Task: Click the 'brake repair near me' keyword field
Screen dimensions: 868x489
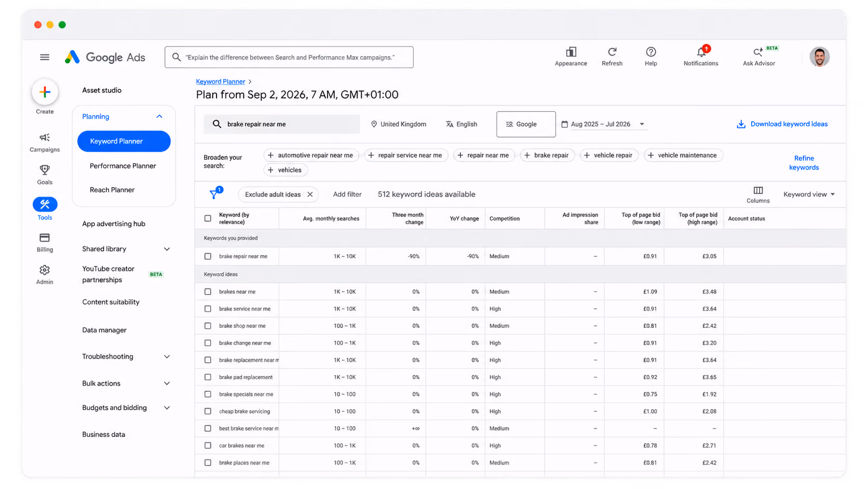Action: coord(281,124)
